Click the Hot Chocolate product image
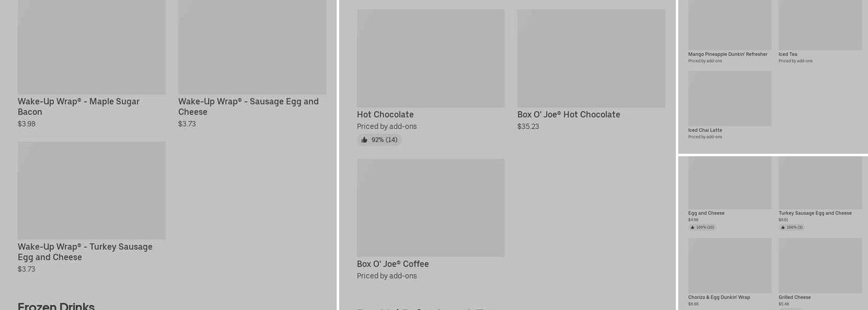Viewport: 868px width, 310px height. click(x=430, y=58)
